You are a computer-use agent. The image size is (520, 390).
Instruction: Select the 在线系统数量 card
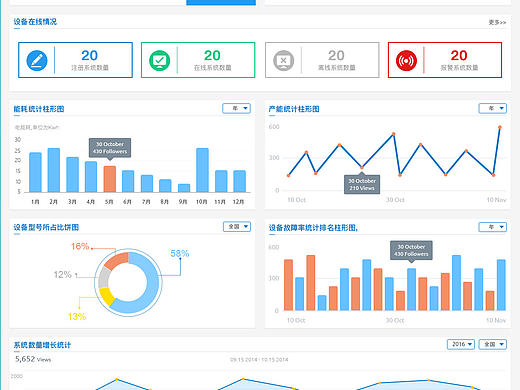[x=198, y=60]
